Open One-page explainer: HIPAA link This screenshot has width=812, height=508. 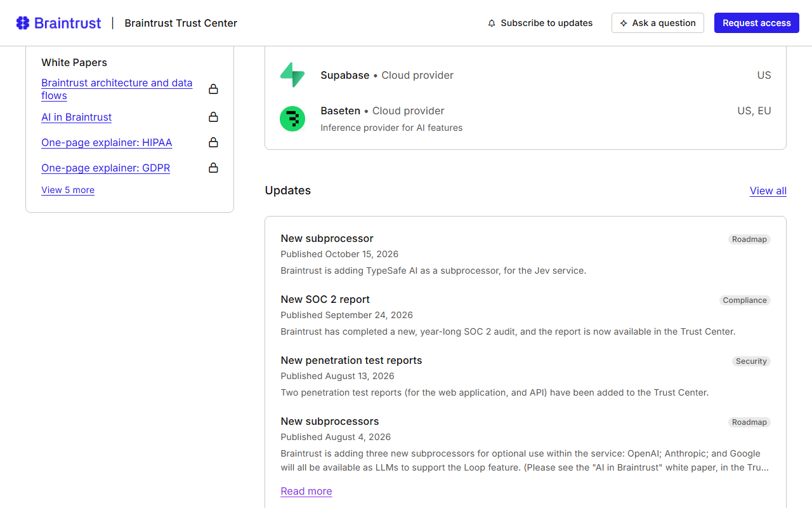(x=107, y=142)
